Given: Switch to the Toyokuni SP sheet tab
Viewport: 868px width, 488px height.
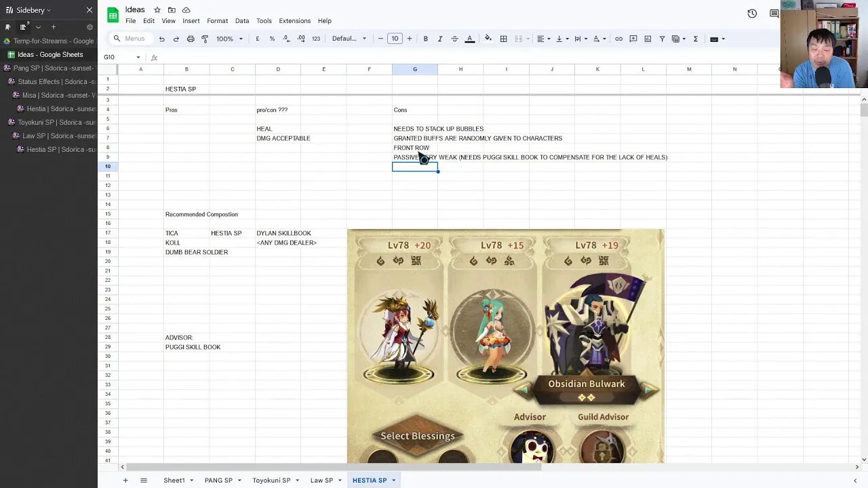Looking at the screenshot, I should (271, 480).
